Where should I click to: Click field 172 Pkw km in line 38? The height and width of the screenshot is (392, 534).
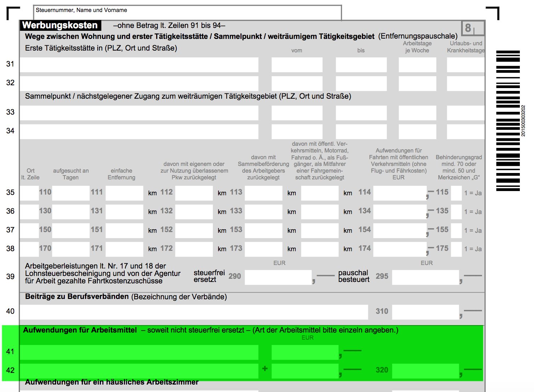(194, 249)
